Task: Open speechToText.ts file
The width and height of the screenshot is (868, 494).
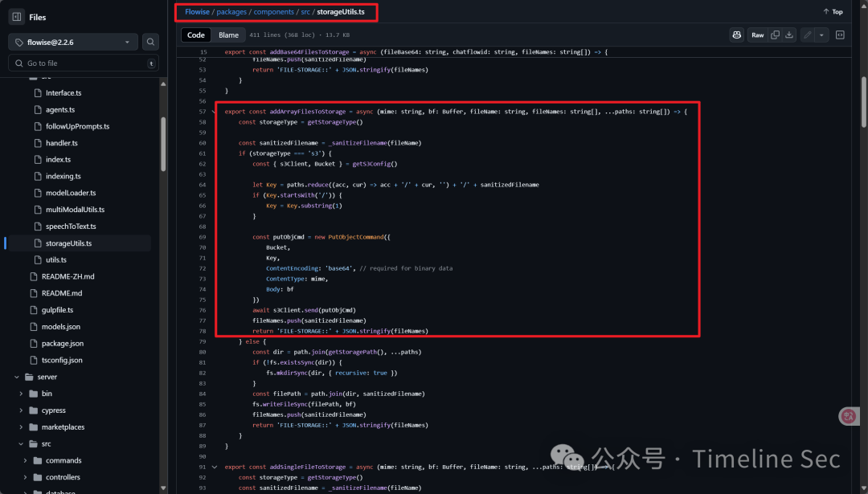Action: 71,227
